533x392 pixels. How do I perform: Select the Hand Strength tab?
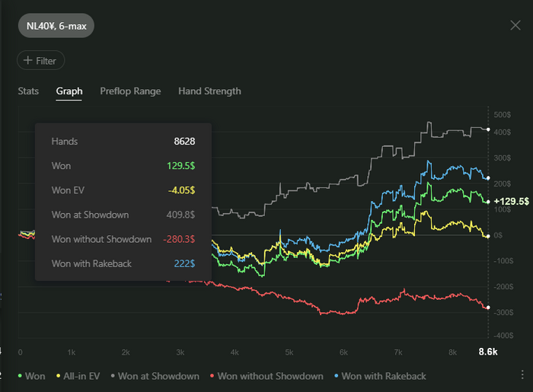pos(209,91)
